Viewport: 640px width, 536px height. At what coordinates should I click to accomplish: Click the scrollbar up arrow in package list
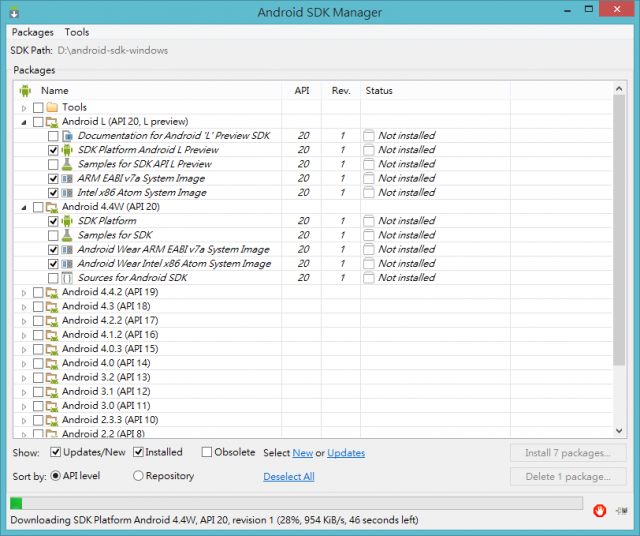coord(619,89)
